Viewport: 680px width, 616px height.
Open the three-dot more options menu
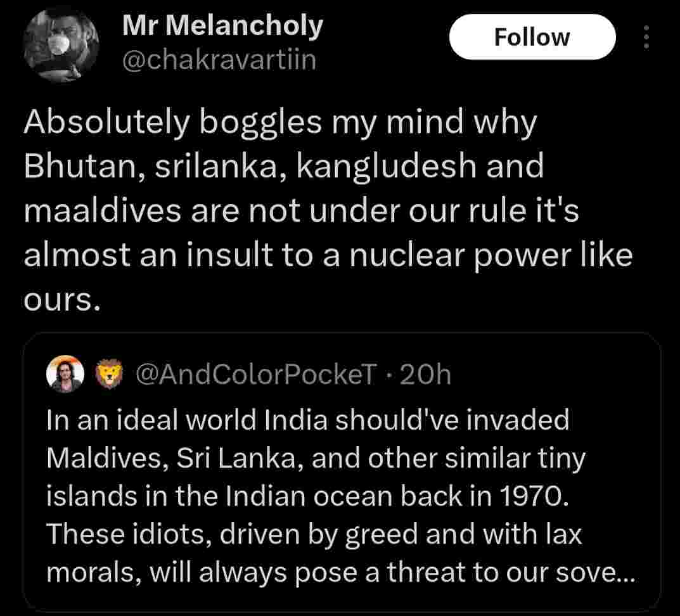point(646,37)
